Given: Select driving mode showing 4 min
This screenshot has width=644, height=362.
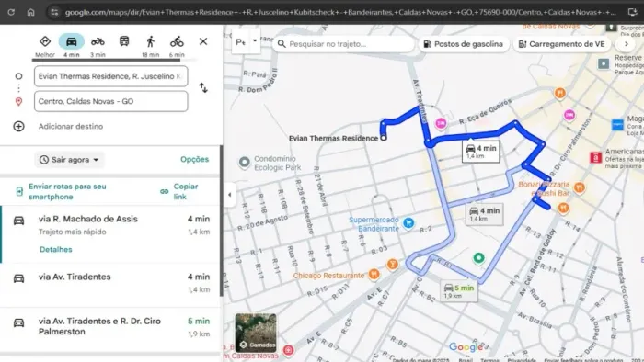Looking at the screenshot, I should (x=72, y=46).
